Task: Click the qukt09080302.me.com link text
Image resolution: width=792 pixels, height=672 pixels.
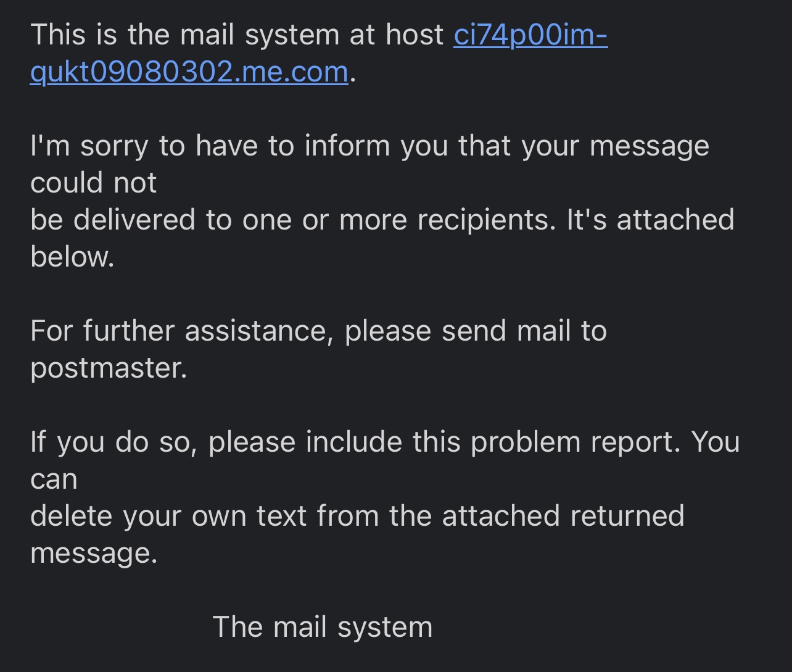Action: click(x=189, y=72)
